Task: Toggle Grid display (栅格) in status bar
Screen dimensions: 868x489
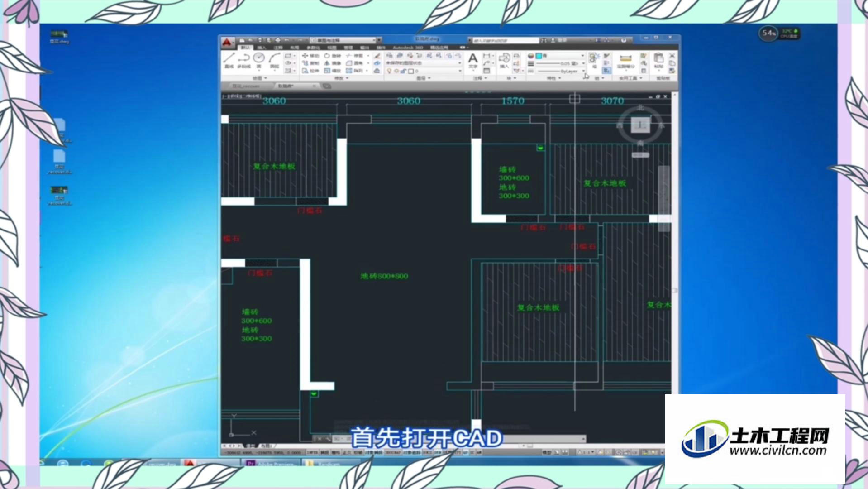Action: point(336,452)
